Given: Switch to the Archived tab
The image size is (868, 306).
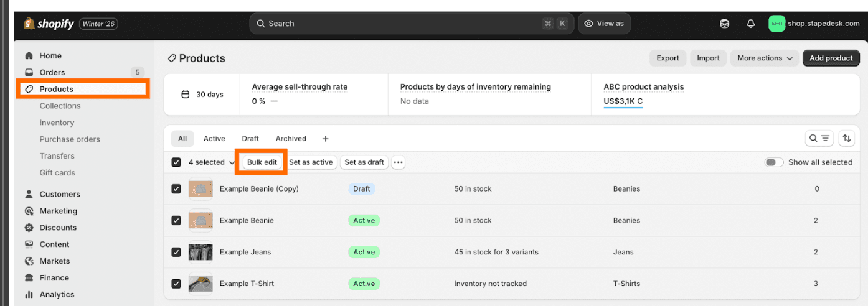Looking at the screenshot, I should coord(291,139).
